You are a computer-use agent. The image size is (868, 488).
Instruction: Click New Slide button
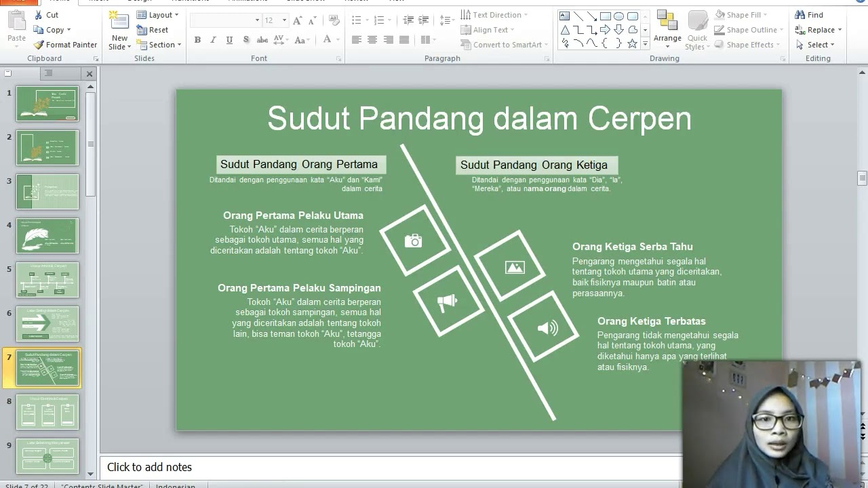point(119,31)
